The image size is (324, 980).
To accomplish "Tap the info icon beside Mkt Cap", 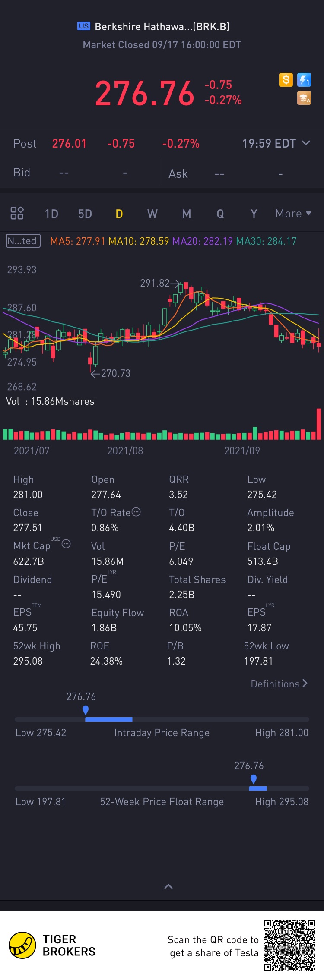I will tap(66, 544).
